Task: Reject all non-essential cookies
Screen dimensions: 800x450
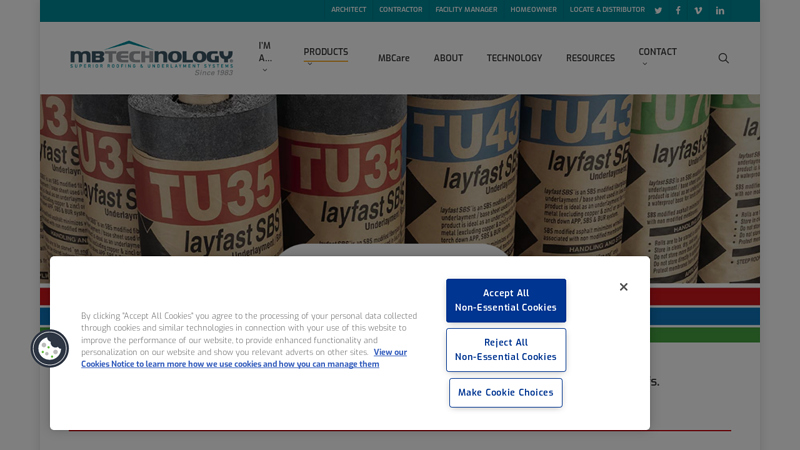Action: click(x=505, y=350)
